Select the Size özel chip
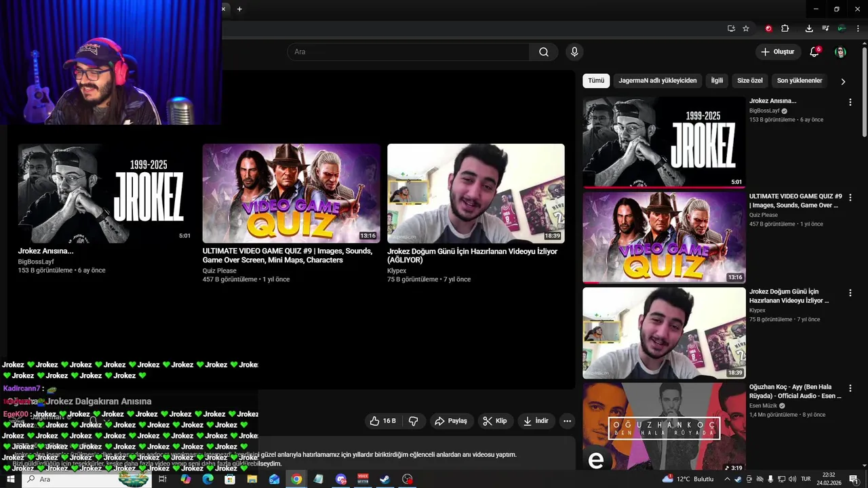The height and width of the screenshot is (488, 868). tap(750, 81)
